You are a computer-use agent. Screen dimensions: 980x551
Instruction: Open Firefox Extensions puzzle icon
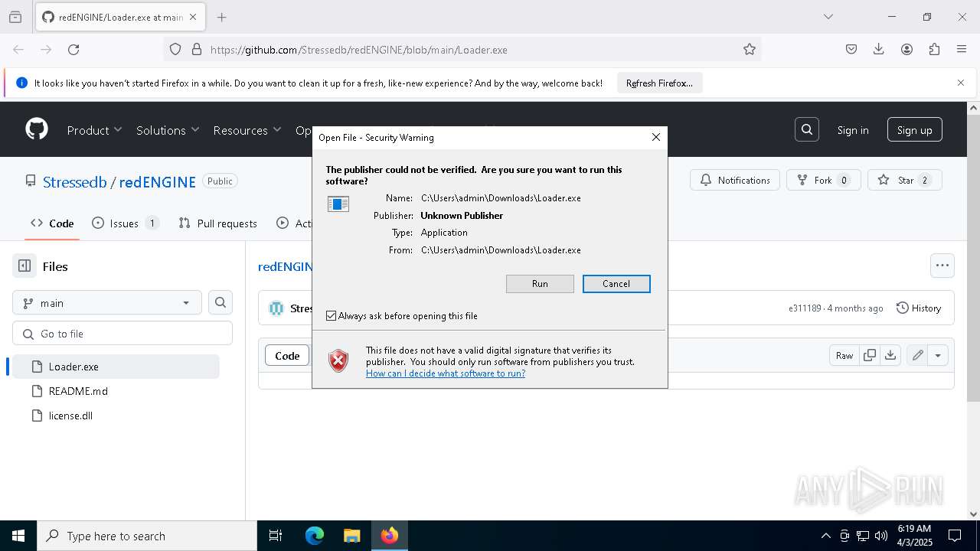pyautogui.click(x=934, y=50)
